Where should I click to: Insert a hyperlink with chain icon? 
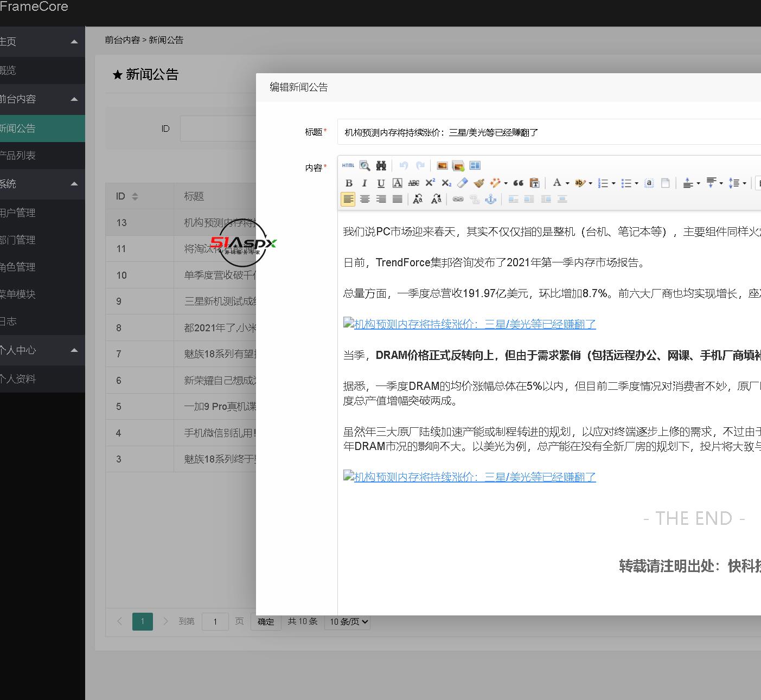click(x=458, y=200)
